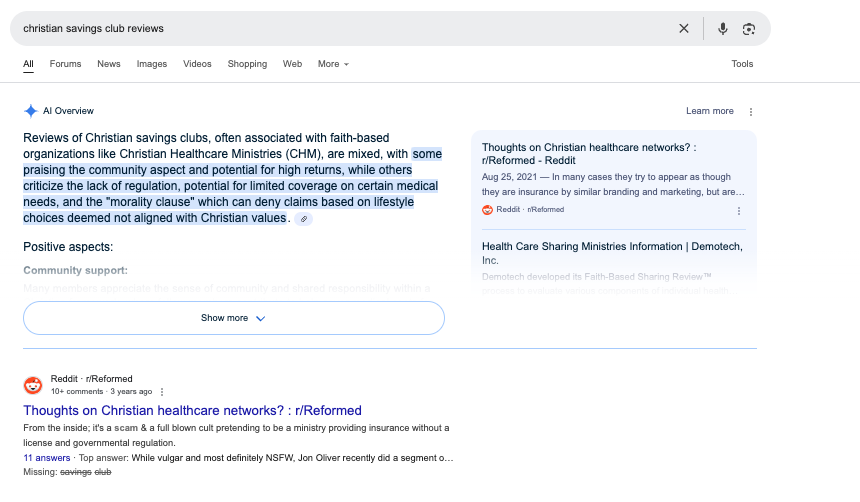
Task: Open the Images tab
Action: 152,64
